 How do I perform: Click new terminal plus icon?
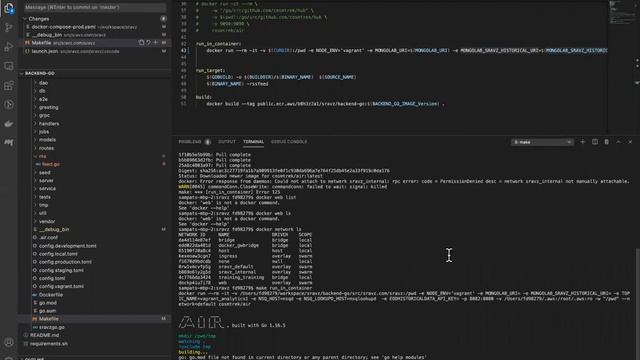coord(583,142)
